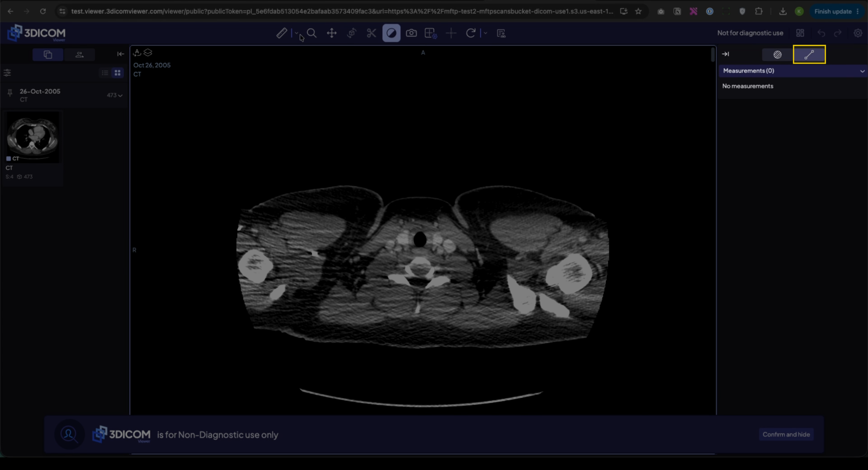Open the browser extensions puzzle icon

[x=759, y=11]
